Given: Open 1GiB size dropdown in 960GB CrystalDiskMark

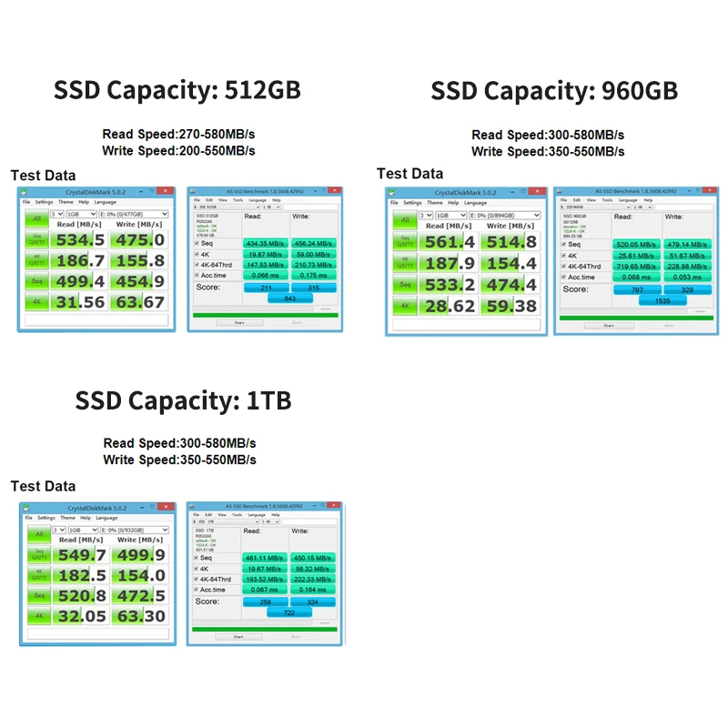Looking at the screenshot, I should (450, 216).
